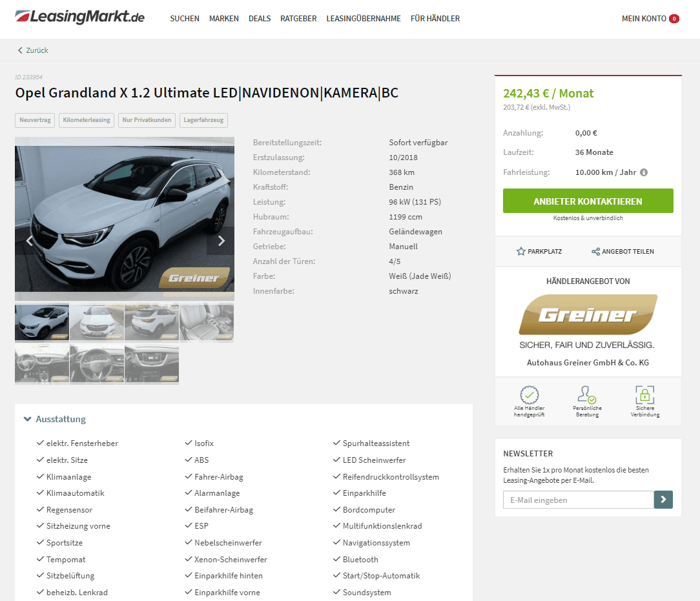
Task: Click the Weiß (Jade Weiß) color value
Action: pyautogui.click(x=420, y=276)
